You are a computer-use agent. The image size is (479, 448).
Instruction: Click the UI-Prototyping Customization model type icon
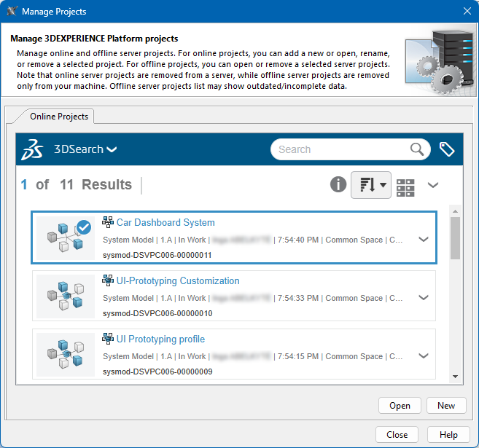108,280
